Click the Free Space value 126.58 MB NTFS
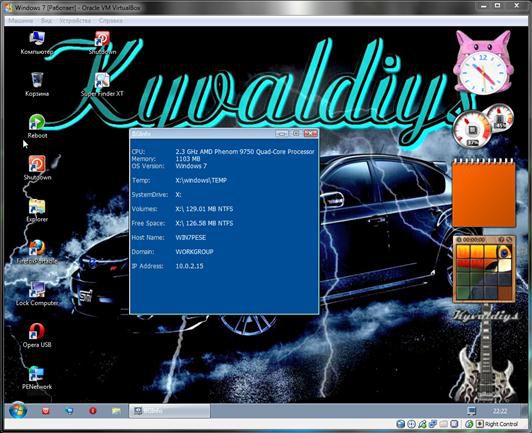532x433 pixels. (x=204, y=223)
